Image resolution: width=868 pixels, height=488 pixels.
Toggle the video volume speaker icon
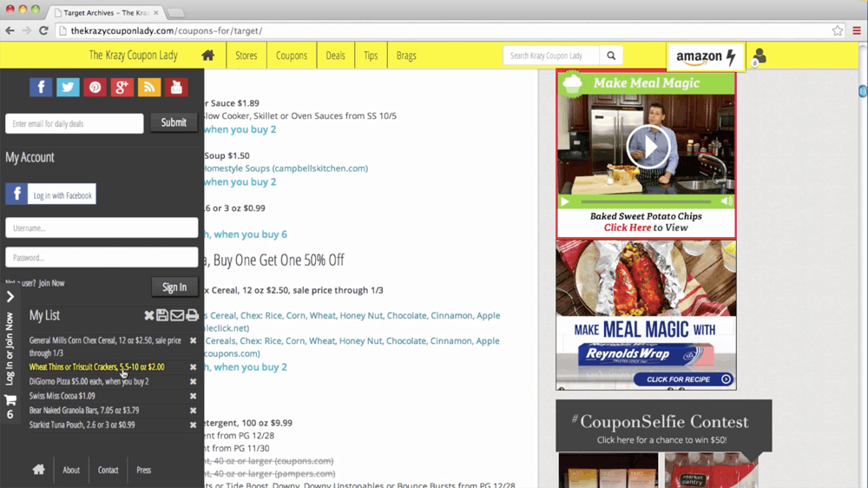coord(727,201)
